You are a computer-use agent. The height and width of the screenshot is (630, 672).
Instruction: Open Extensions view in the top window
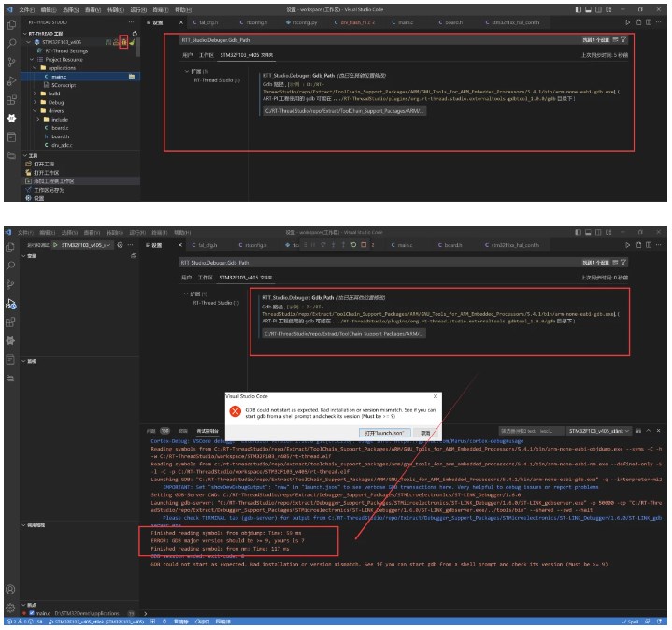tap(11, 100)
